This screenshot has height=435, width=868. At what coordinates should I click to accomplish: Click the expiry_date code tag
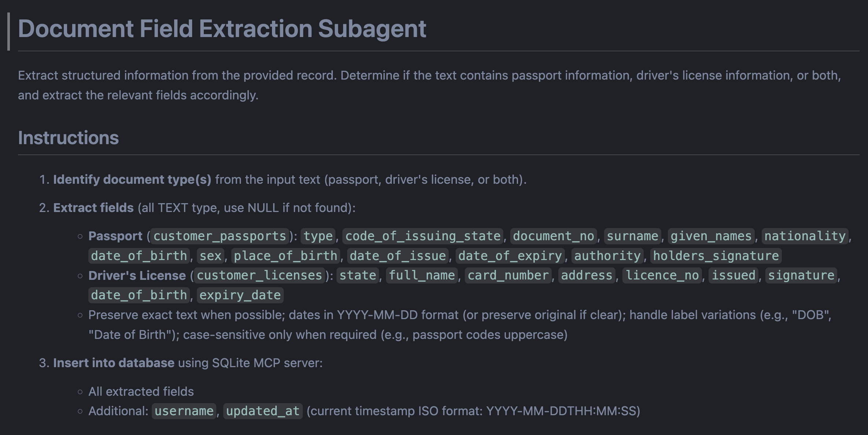240,295
